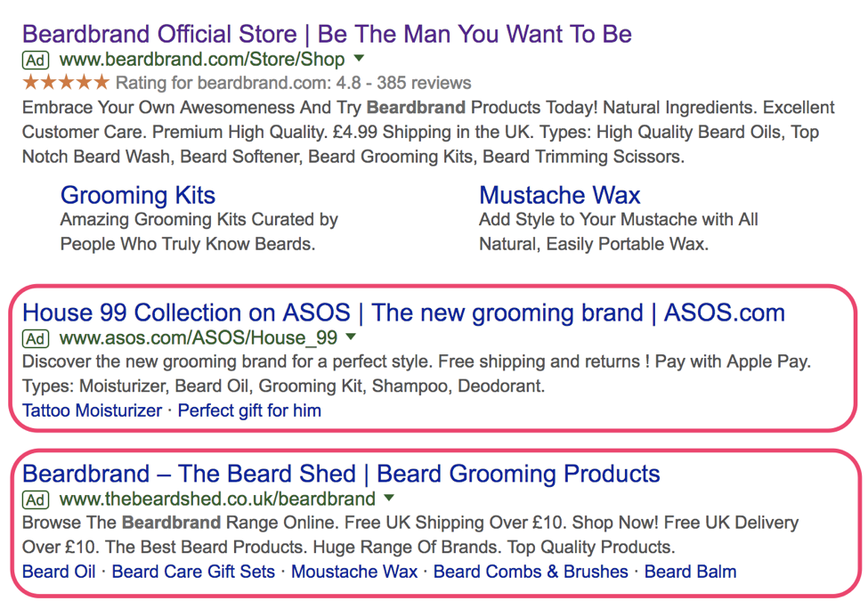Follow the Beard Care Gift Sets sitelink
Screen dimensions: 868x601
pos(193,572)
